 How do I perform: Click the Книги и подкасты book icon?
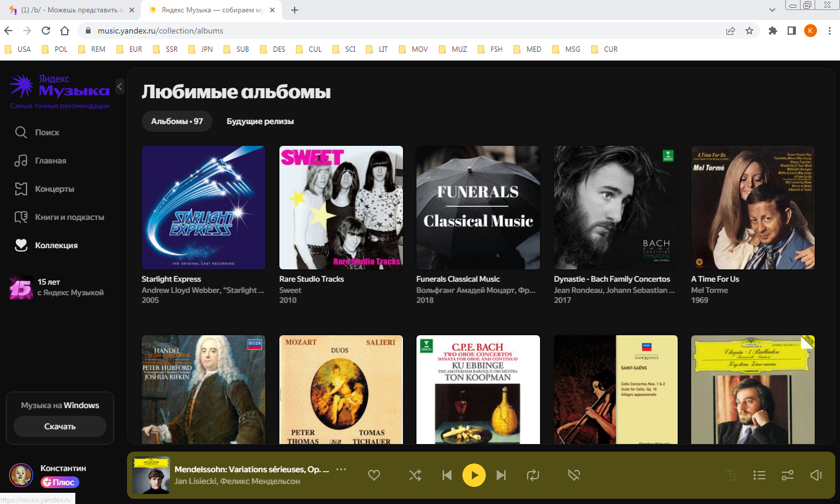click(x=21, y=217)
